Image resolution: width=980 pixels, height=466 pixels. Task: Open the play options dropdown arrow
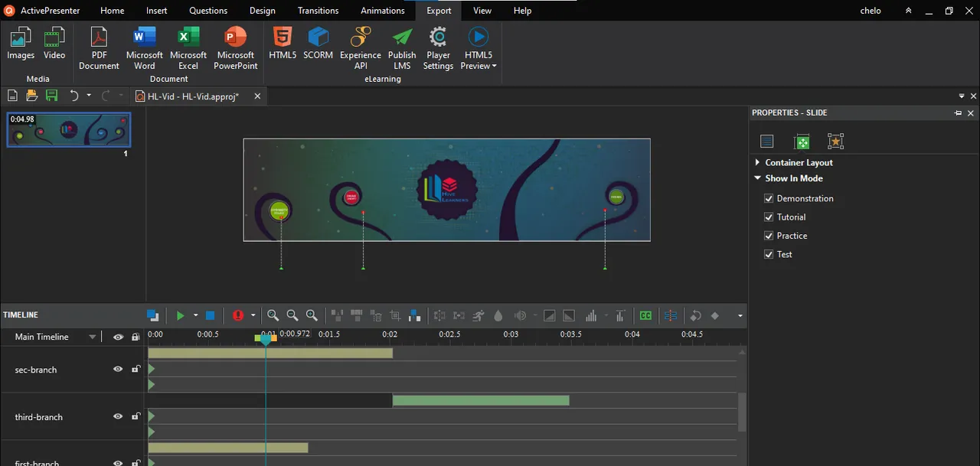coord(195,315)
